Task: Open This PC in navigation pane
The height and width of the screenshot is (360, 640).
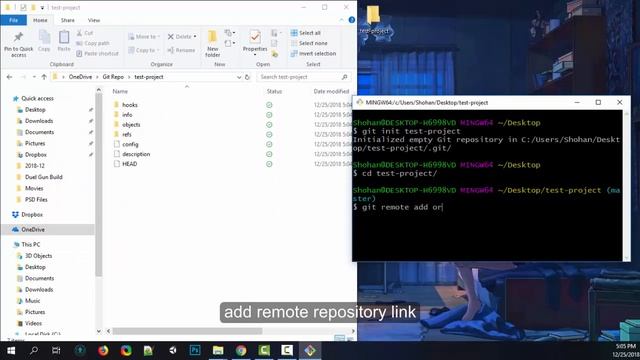Action: coord(31,244)
